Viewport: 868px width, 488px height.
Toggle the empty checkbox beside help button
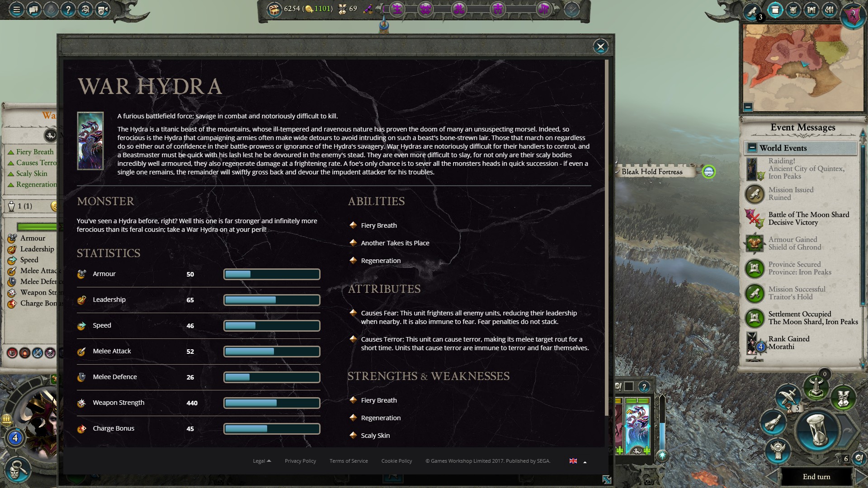coord(629,386)
